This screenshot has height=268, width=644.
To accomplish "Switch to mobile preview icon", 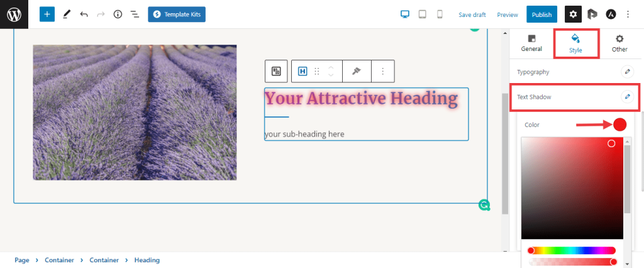I will tap(440, 14).
